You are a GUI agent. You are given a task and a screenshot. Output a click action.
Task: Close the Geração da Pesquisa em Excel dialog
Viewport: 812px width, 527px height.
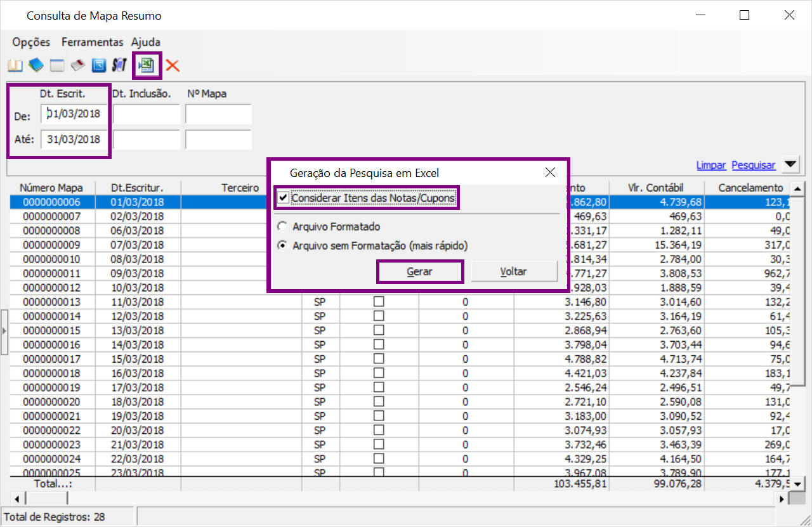tap(550, 172)
